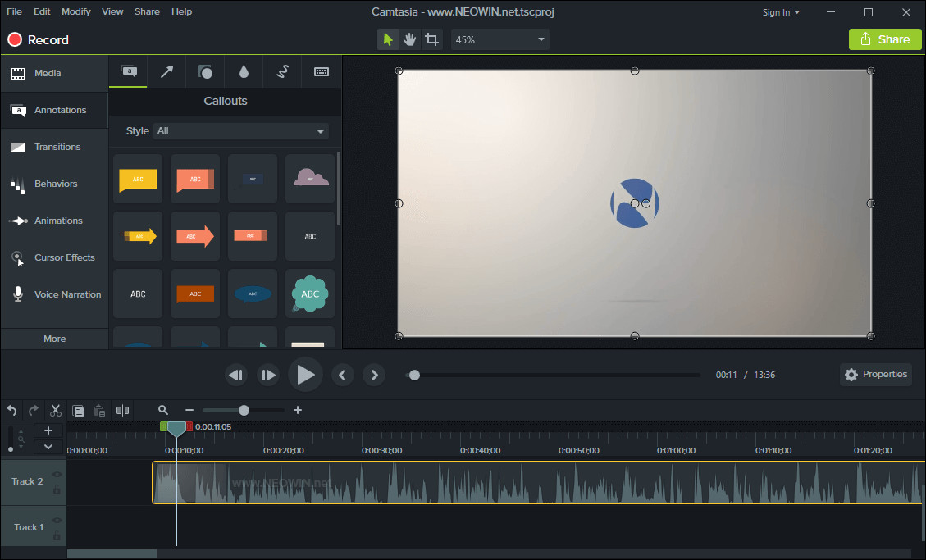This screenshot has height=560, width=926.
Task: Open the Blur & Highlight annotations
Action: pyautogui.click(x=244, y=71)
